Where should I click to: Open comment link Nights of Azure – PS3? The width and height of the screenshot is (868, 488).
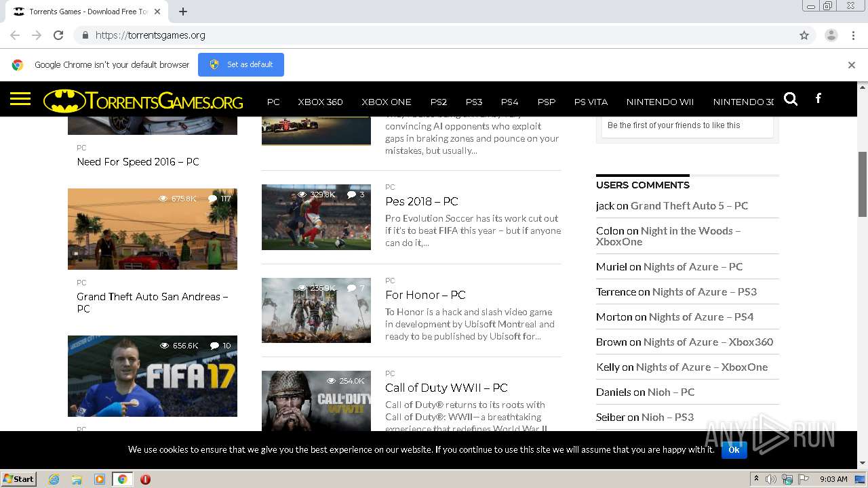click(705, 291)
